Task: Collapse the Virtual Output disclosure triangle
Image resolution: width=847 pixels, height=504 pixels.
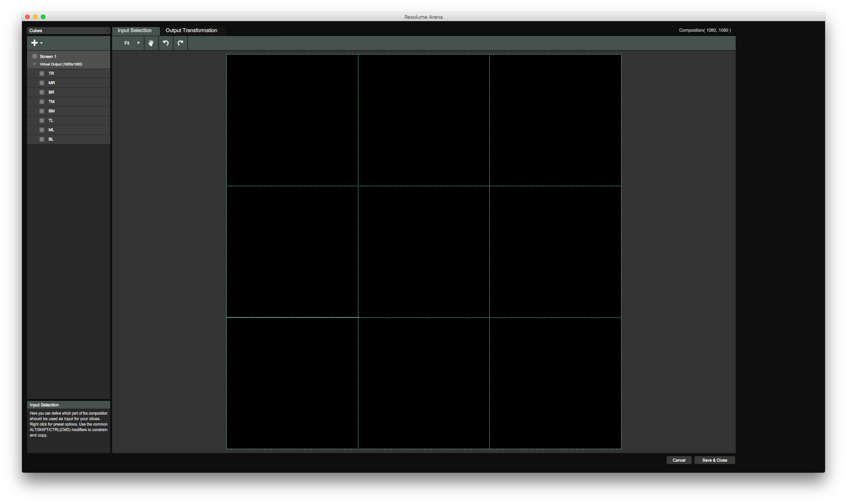Action: (x=35, y=64)
